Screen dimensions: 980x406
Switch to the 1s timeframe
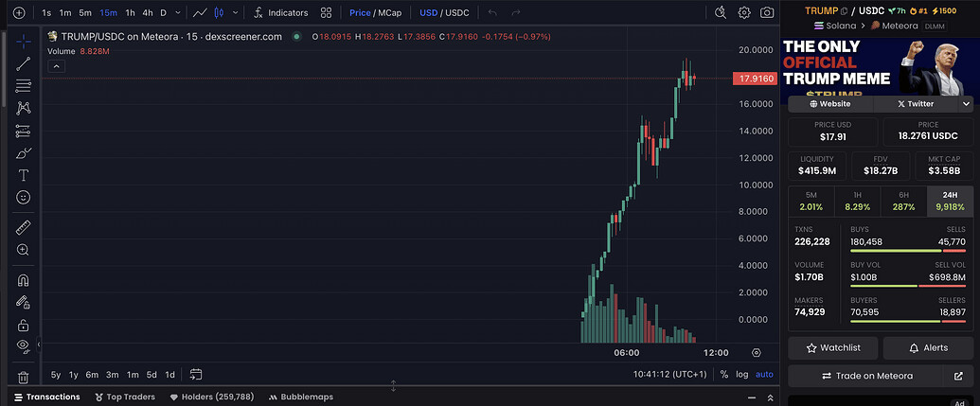point(47,12)
